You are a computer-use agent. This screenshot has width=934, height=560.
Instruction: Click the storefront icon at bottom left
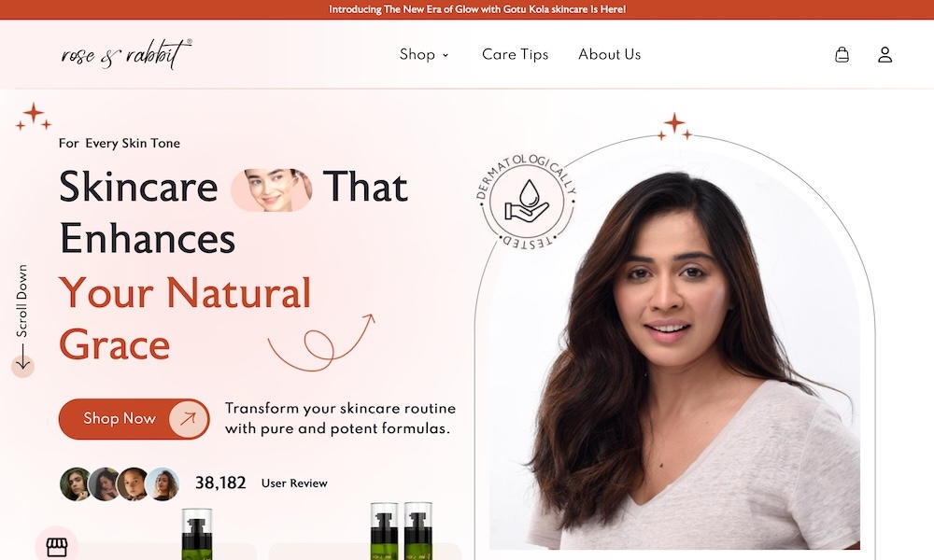coord(57,546)
